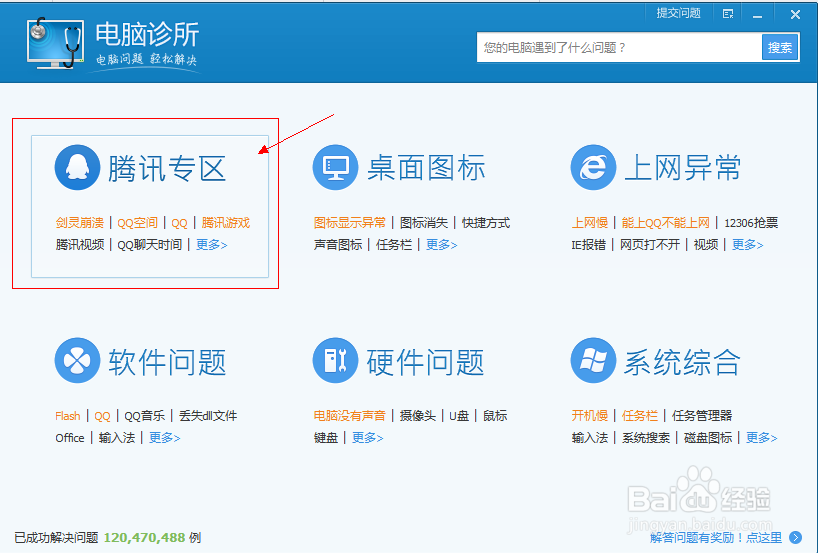
Task: Focus the 您的电脑遇到了什么问题 search field
Action: tap(619, 47)
